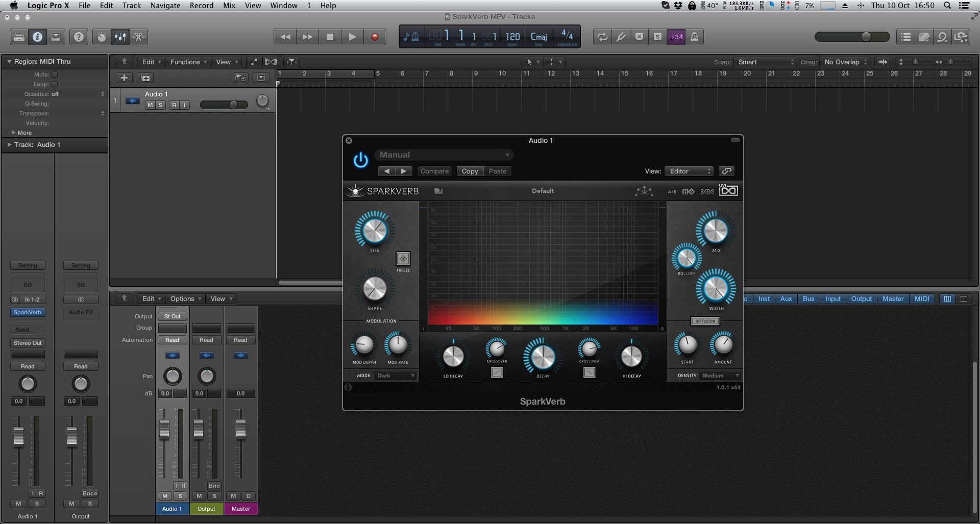Open the Tuner button
This screenshot has width=980, height=524.
pos(621,37)
